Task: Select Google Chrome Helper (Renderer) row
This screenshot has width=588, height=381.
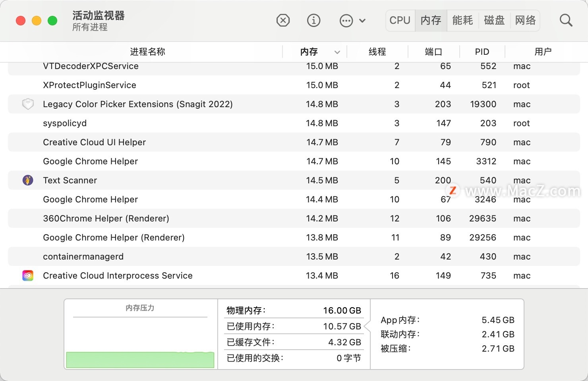Action: [x=294, y=237]
